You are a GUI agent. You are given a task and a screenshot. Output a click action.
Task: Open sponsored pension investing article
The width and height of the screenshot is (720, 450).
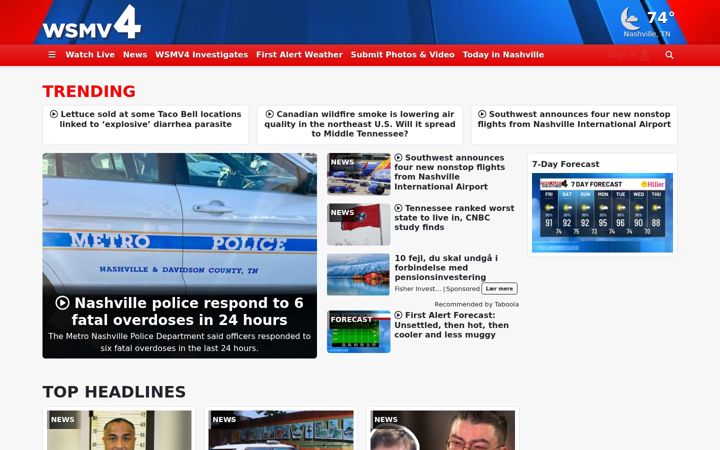point(446,268)
